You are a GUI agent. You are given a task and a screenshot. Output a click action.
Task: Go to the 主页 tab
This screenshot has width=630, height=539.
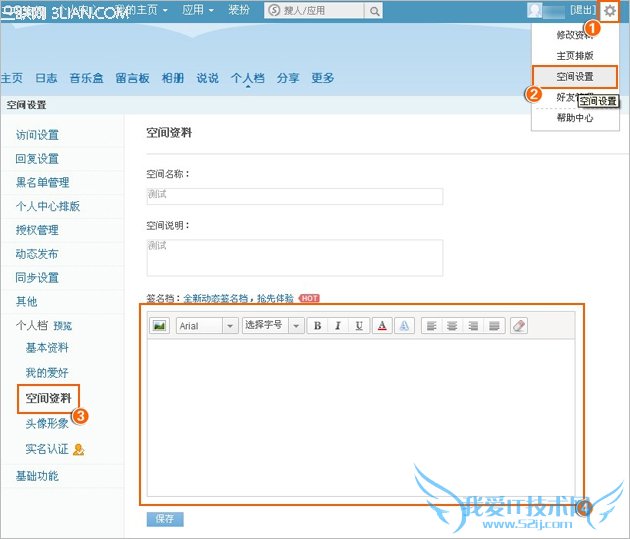(12, 78)
